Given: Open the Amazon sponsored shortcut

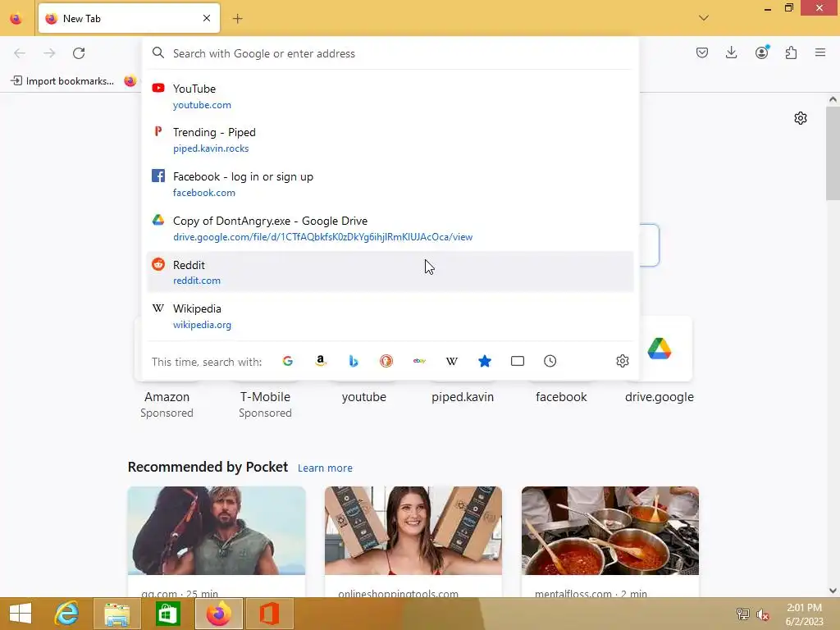Looking at the screenshot, I should coord(167,397).
